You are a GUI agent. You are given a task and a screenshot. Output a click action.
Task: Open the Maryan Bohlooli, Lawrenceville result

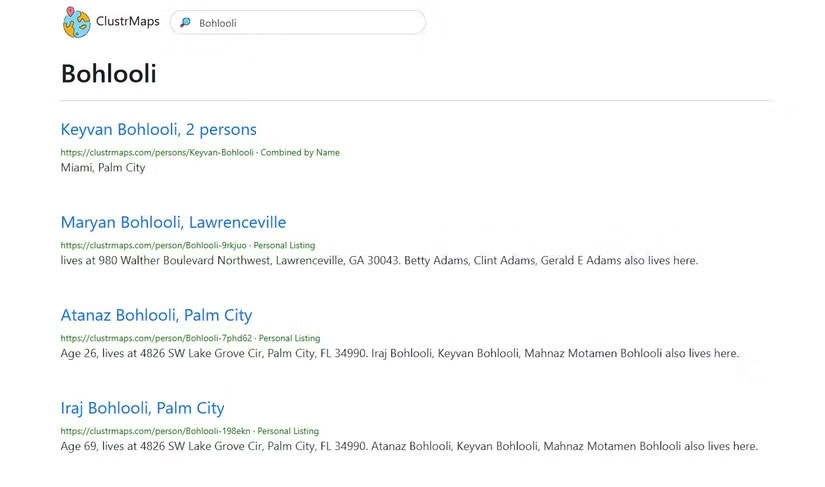[173, 222]
